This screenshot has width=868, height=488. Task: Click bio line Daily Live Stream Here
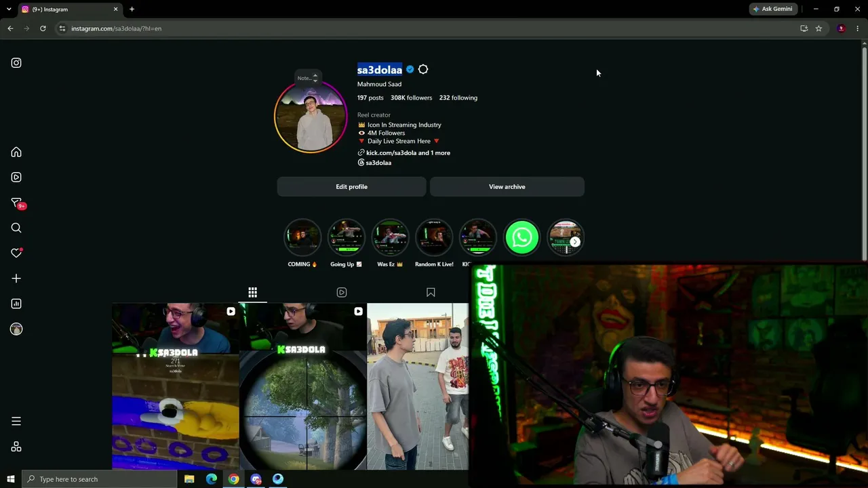pos(399,141)
